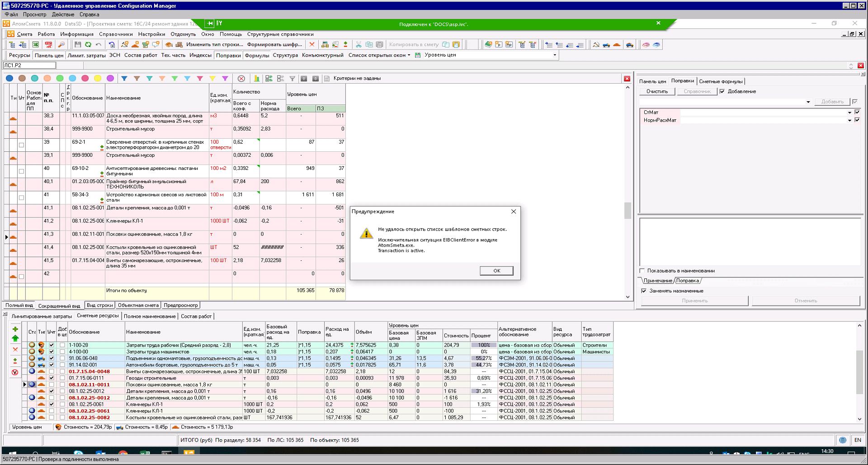Click the PDF export toolbar icon
Viewport: 868px width, 465px height.
tap(48, 45)
